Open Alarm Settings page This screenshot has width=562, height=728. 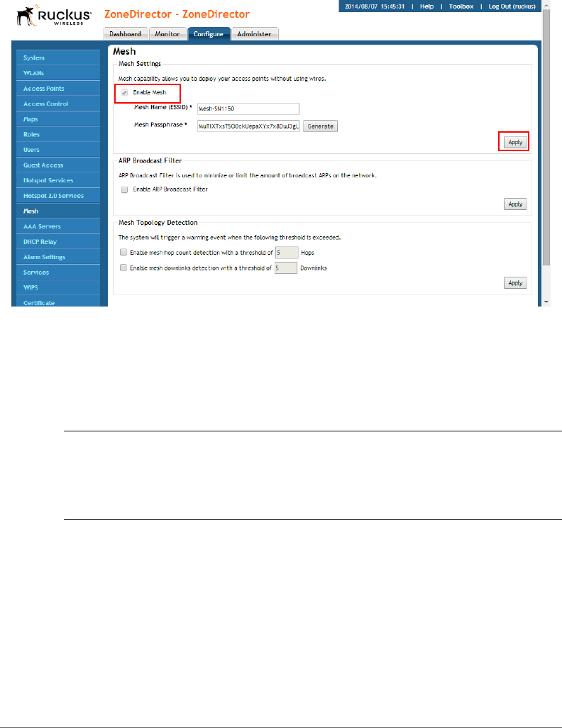pyautogui.click(x=58, y=257)
